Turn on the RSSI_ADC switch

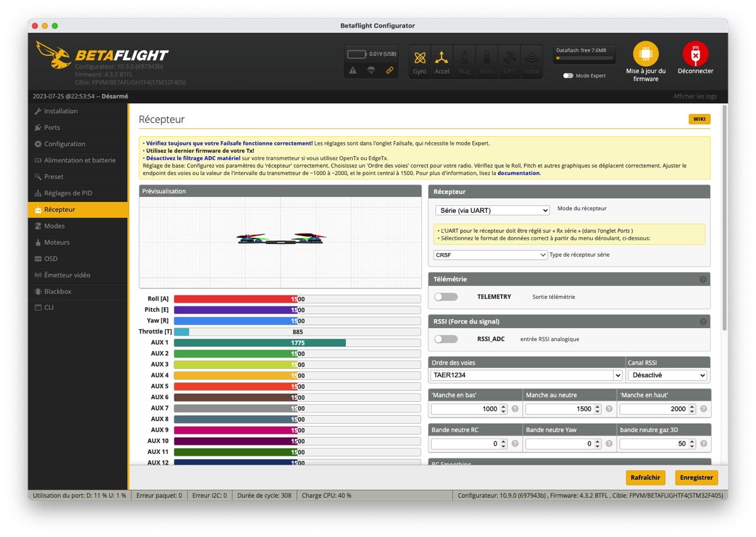[446, 339]
